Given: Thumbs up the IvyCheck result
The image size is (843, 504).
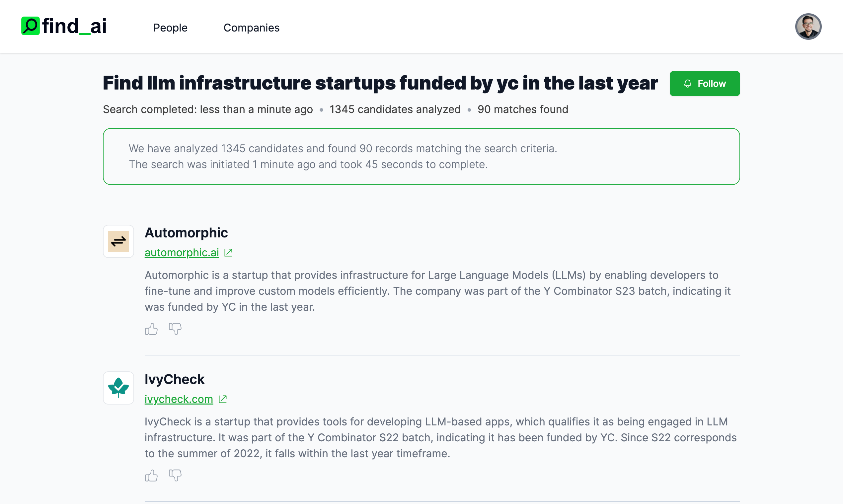Looking at the screenshot, I should point(151,475).
